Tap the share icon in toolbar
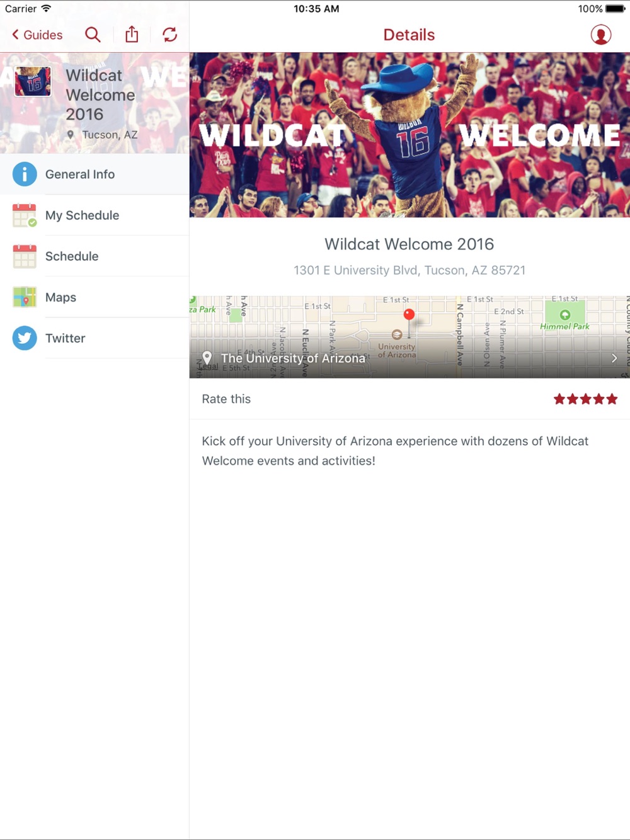The height and width of the screenshot is (840, 630). 132,34
